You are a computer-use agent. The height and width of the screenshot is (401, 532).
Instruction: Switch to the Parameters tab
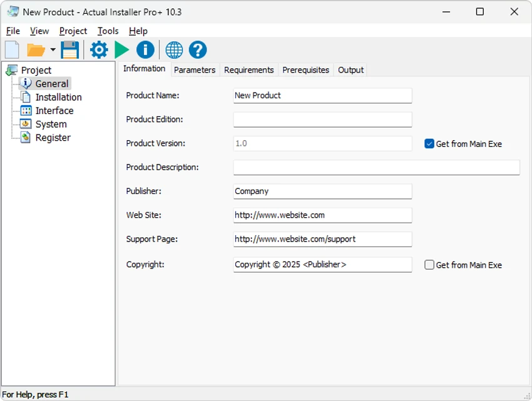[x=195, y=70]
